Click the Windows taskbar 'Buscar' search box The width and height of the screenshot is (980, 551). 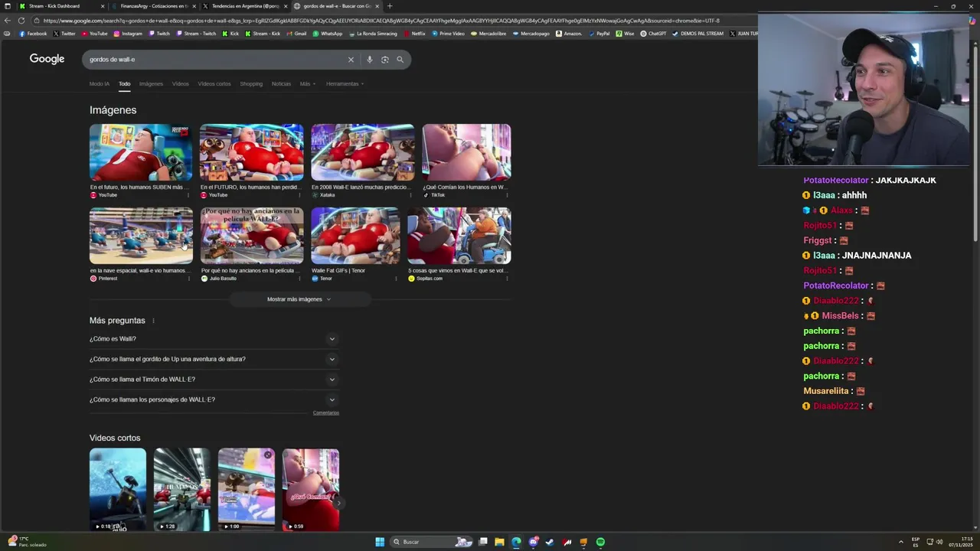point(431,542)
